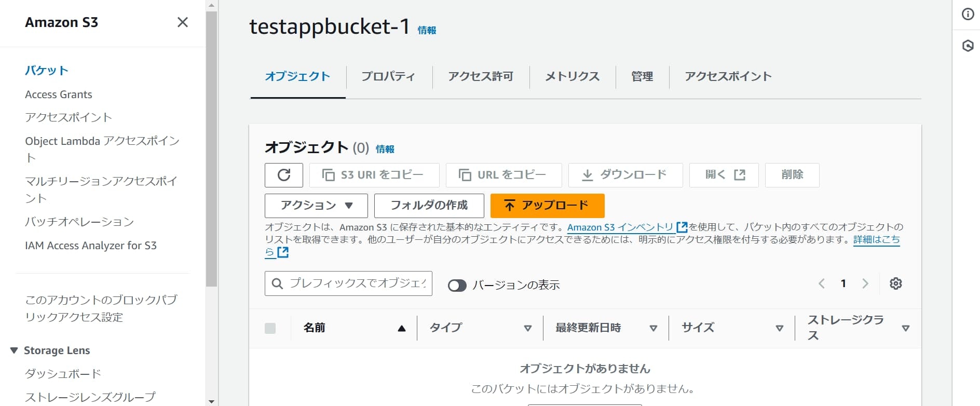
Task: Click the external link icon after Amazon S3 インベントリ
Action: pyautogui.click(x=682, y=227)
